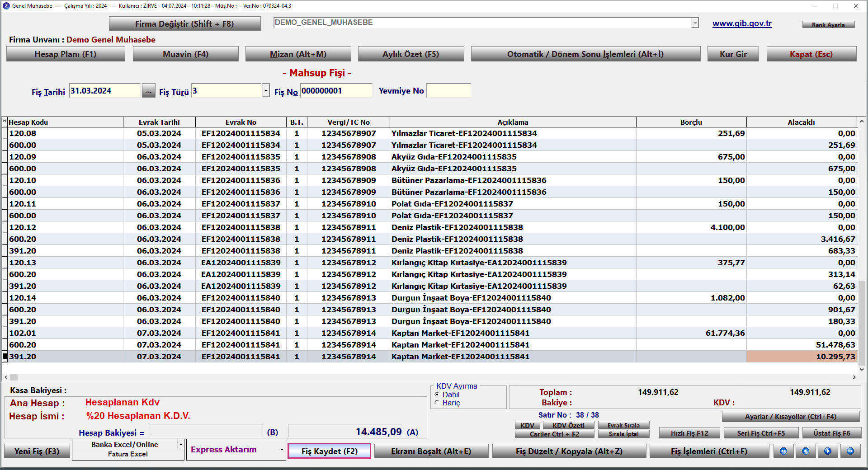Select the Hariç KDV option
This screenshot has height=470, width=868.
[437, 403]
